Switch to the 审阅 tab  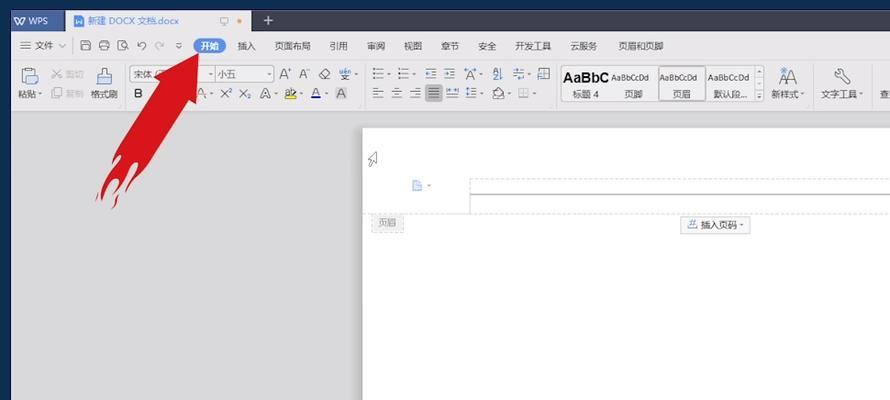pyautogui.click(x=376, y=47)
